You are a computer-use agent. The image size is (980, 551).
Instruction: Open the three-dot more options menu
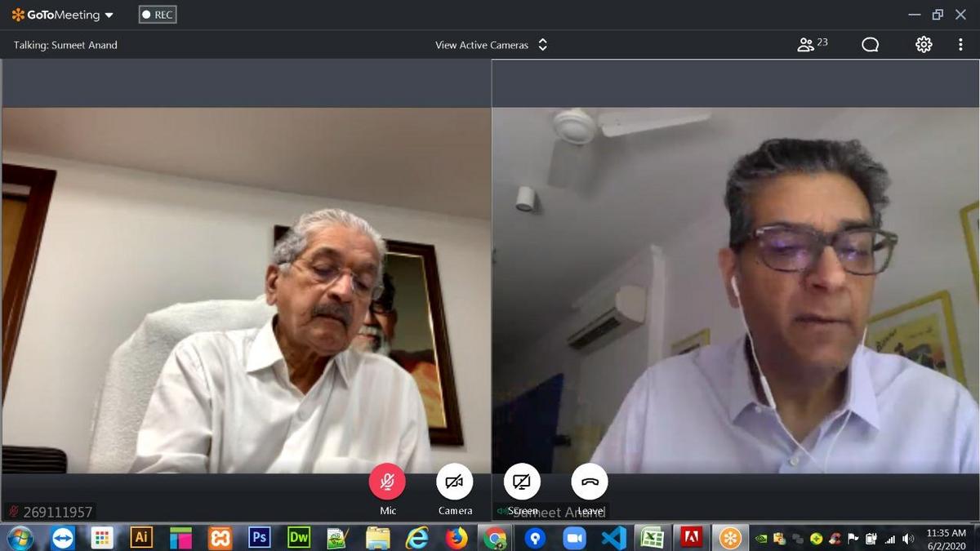[960, 45]
